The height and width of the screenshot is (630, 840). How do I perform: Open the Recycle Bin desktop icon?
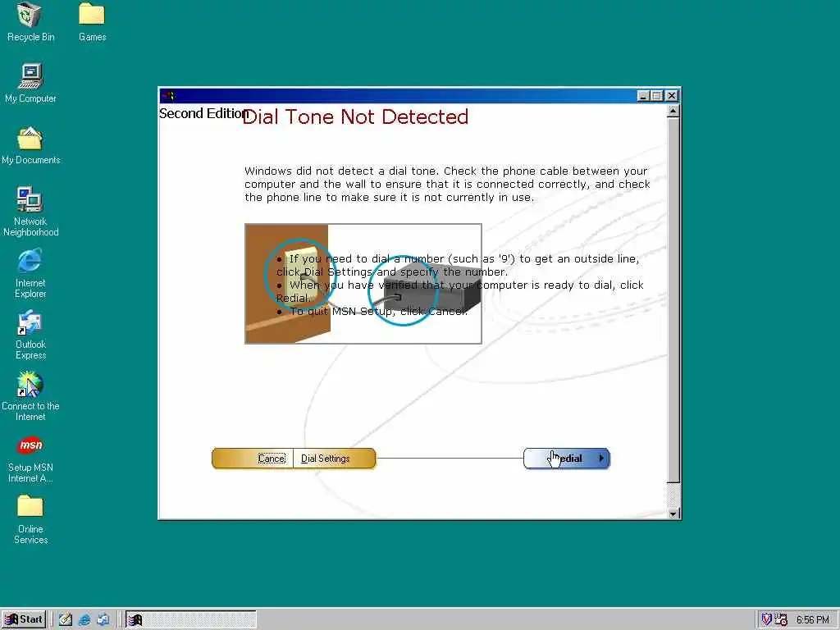(30, 22)
